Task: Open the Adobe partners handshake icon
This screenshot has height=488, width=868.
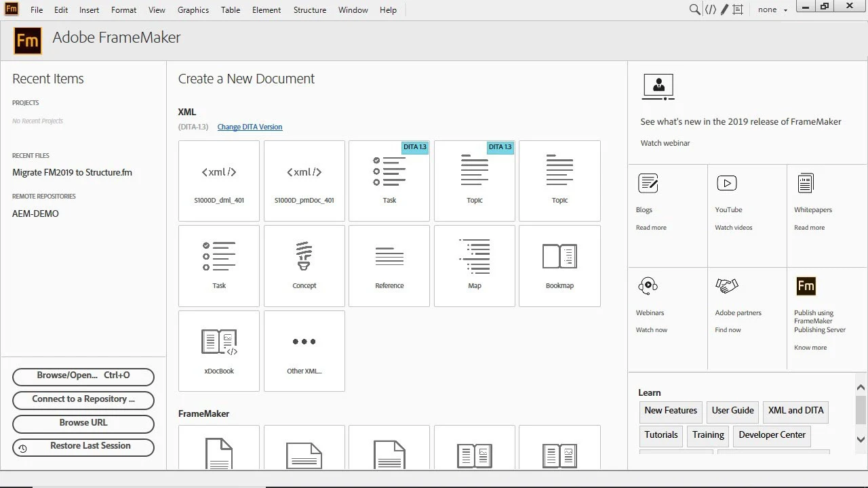Action: click(726, 286)
